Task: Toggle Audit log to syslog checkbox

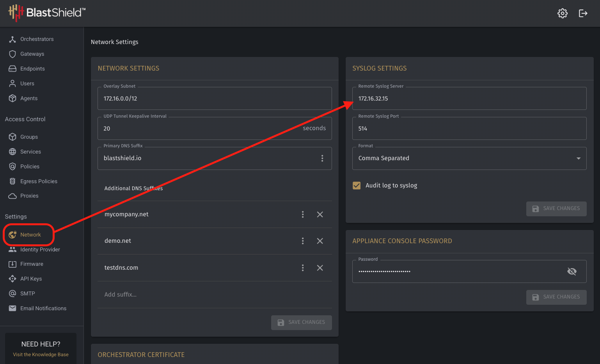Action: 357,186
